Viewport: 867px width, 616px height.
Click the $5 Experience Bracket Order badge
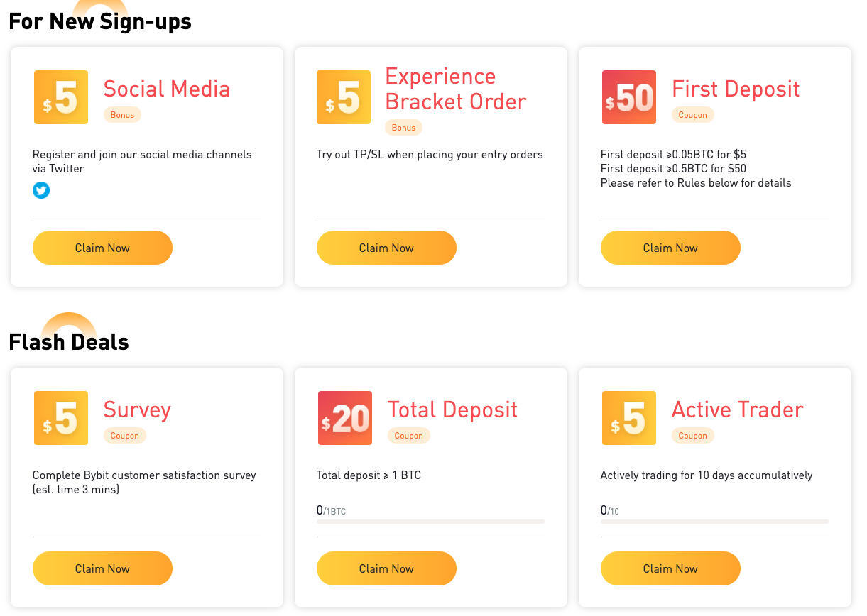coord(344,97)
